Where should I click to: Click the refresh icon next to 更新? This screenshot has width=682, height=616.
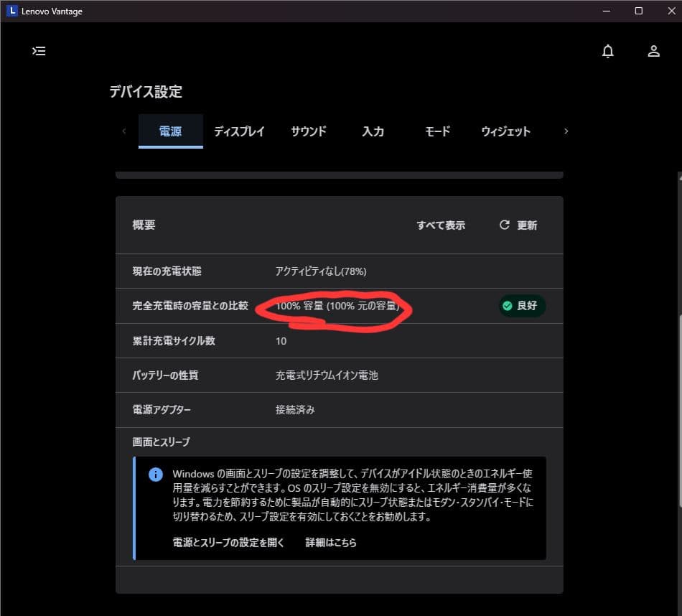(505, 225)
